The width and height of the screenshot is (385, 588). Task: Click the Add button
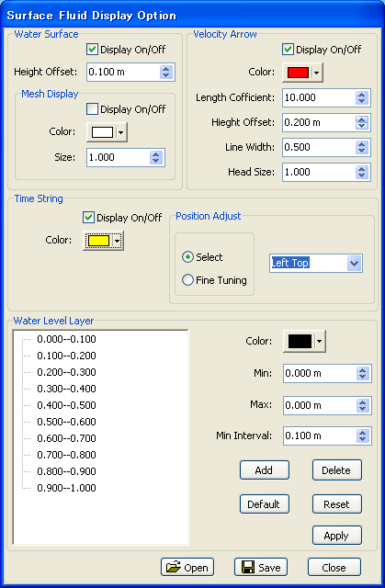[x=265, y=469]
